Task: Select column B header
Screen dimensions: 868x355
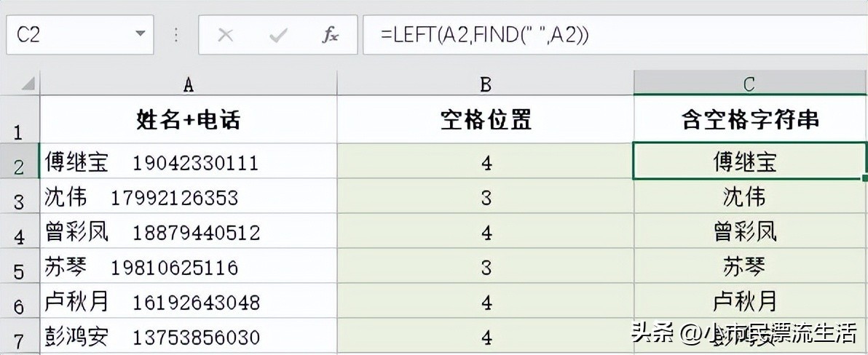Action: tap(485, 84)
